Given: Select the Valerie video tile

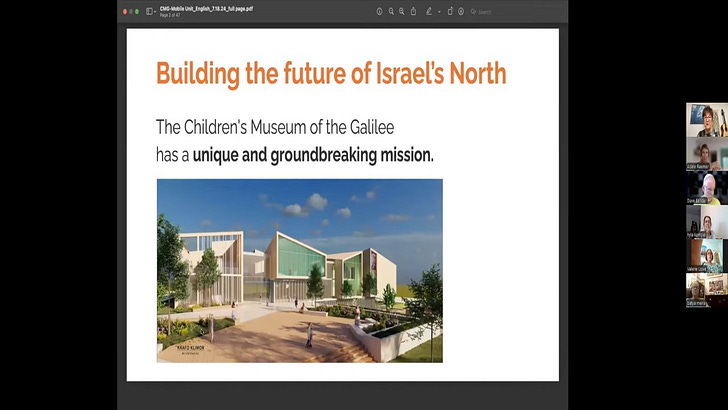Looking at the screenshot, I should tap(707, 255).
